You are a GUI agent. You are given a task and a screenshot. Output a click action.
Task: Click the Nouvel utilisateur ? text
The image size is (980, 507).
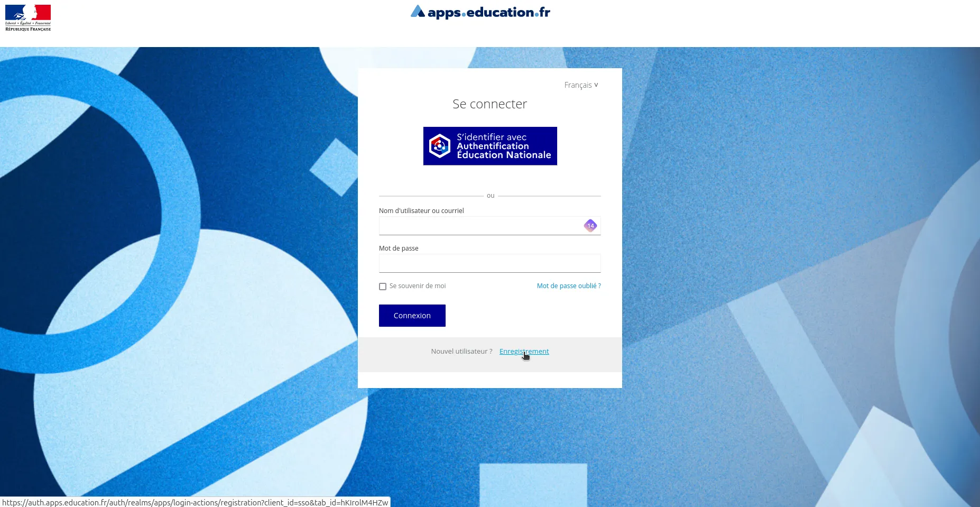click(461, 352)
